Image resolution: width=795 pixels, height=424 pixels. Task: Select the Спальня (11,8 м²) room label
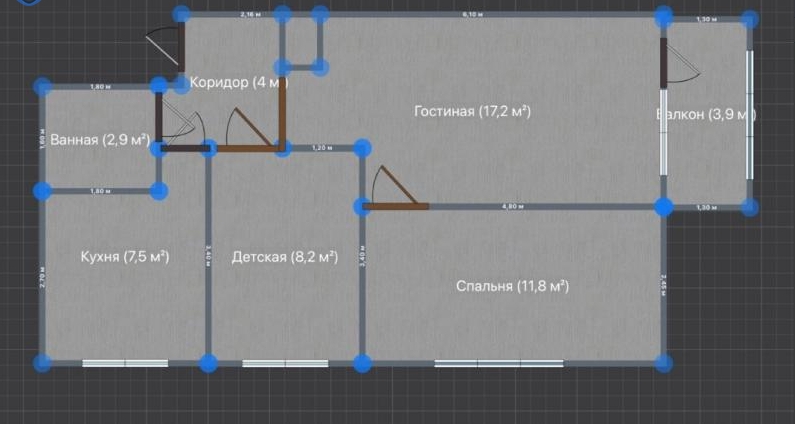[x=512, y=286]
